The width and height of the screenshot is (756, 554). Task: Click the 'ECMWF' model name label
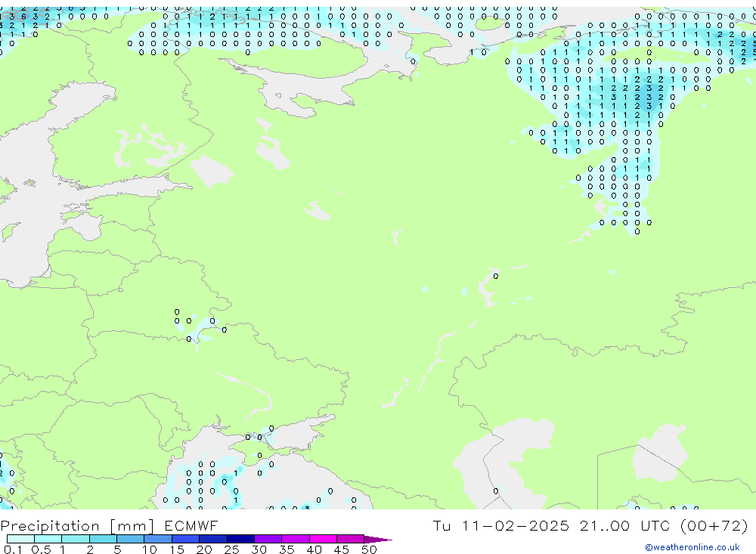coord(191,525)
